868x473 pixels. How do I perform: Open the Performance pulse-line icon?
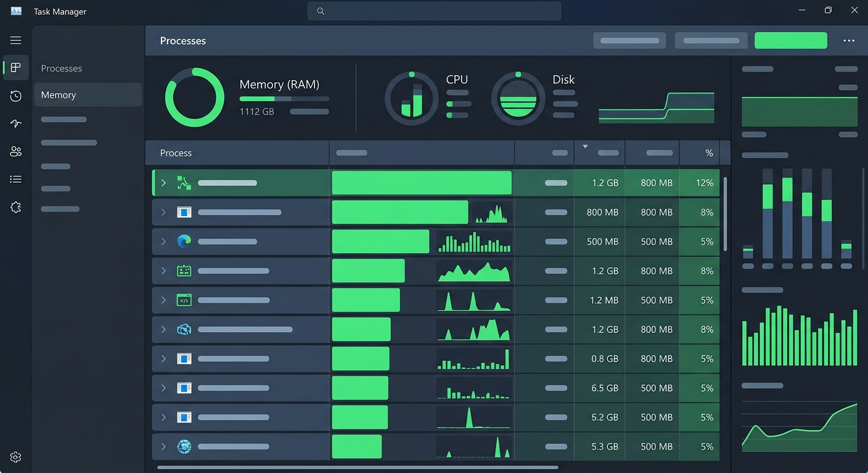point(16,124)
